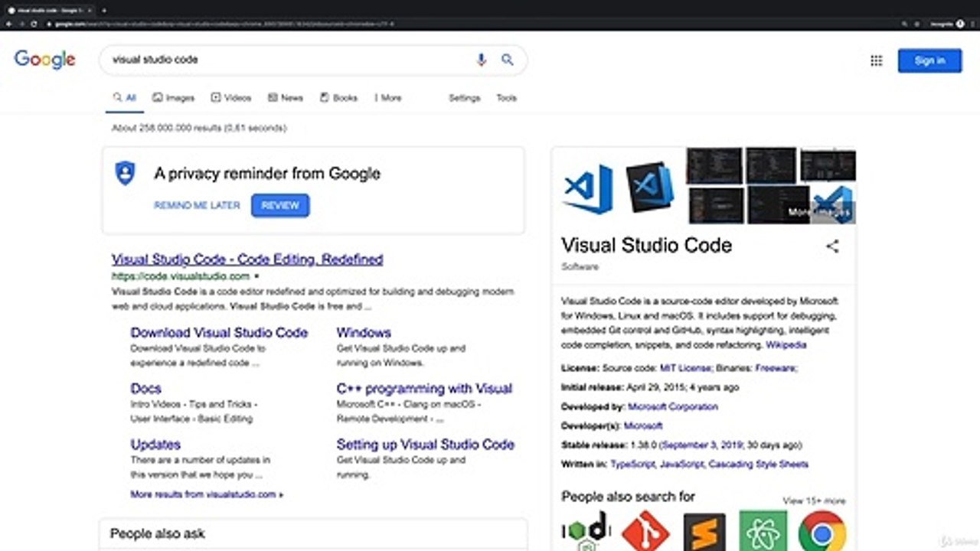Open the Atom related search icon
This screenshot has height=551, width=980.
(x=763, y=531)
